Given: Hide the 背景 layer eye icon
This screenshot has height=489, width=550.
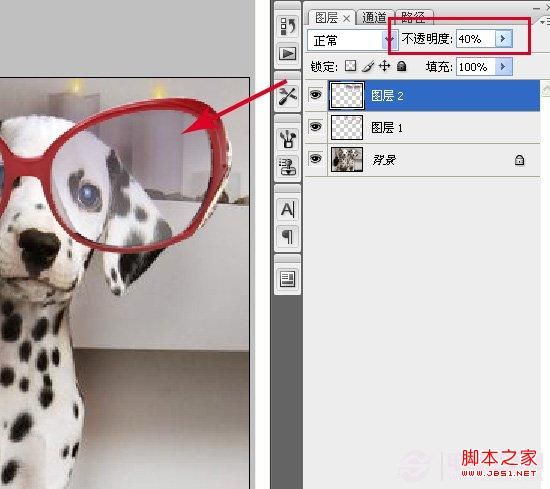Looking at the screenshot, I should click(315, 159).
